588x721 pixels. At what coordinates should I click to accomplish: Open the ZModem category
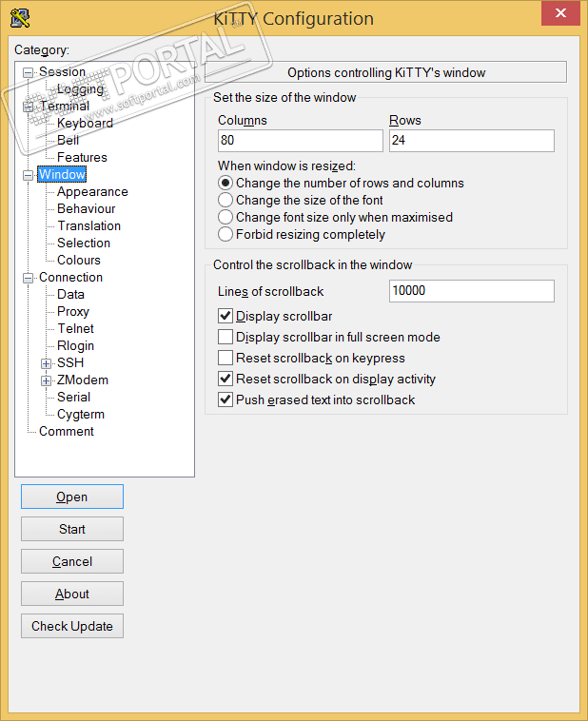[x=83, y=380]
